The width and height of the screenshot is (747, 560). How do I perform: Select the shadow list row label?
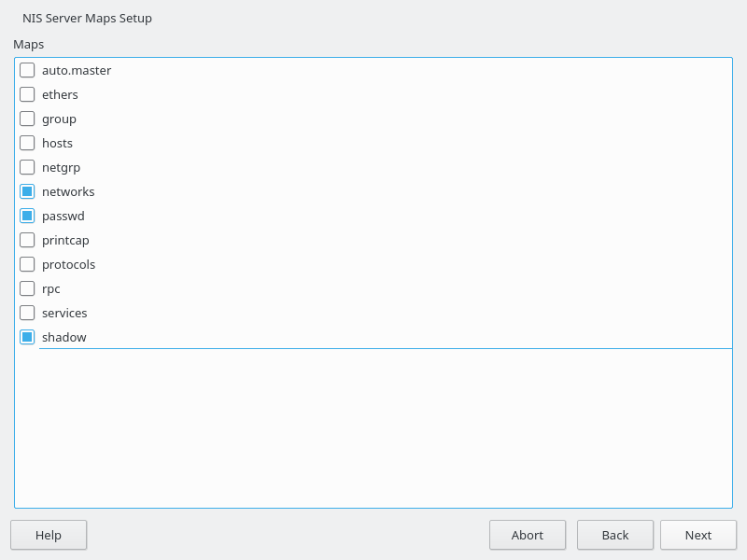click(64, 337)
